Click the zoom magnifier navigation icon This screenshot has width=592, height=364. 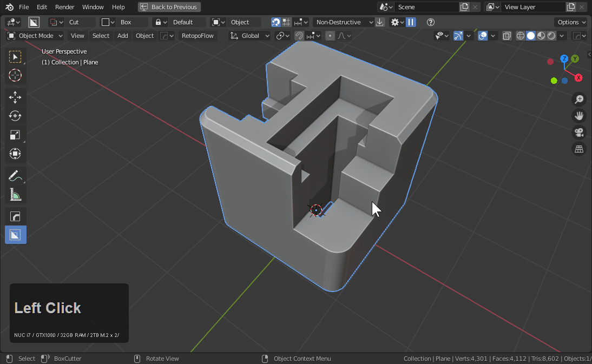point(579,99)
